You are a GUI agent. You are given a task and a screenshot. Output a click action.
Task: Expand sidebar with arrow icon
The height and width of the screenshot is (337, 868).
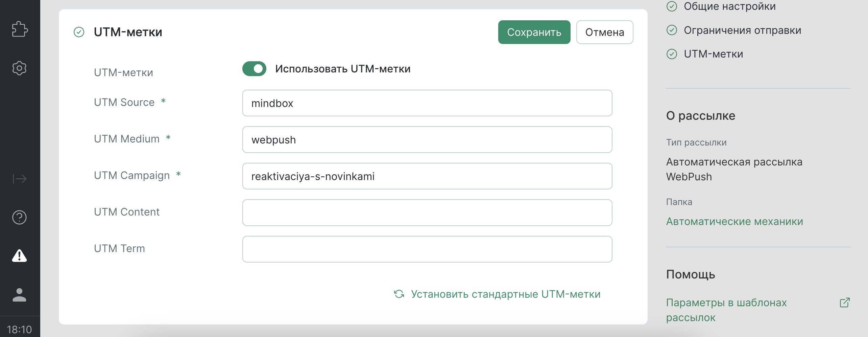click(x=19, y=178)
